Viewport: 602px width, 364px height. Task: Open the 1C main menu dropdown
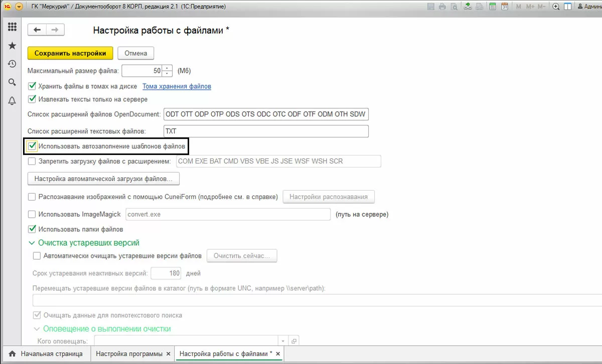pyautogui.click(x=19, y=7)
